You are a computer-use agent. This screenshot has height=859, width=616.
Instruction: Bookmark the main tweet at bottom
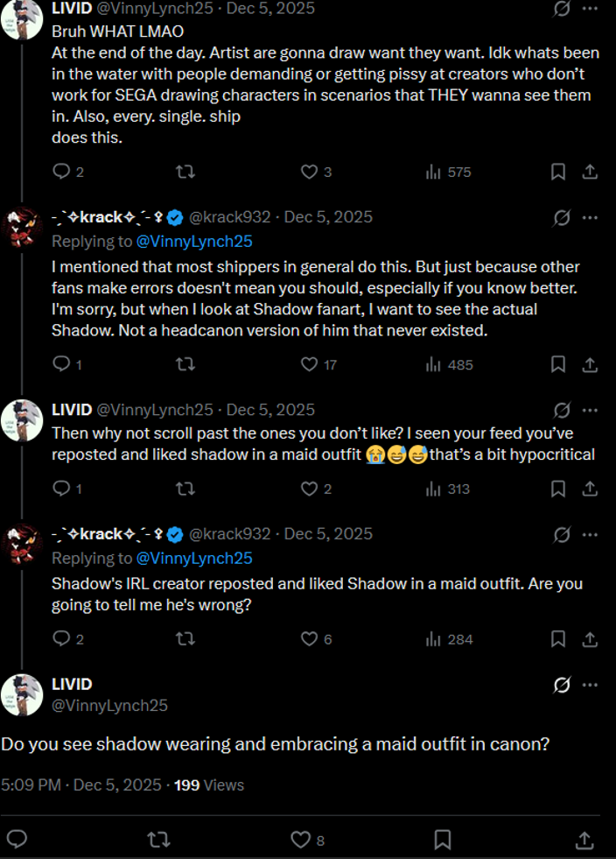pyautogui.click(x=443, y=839)
